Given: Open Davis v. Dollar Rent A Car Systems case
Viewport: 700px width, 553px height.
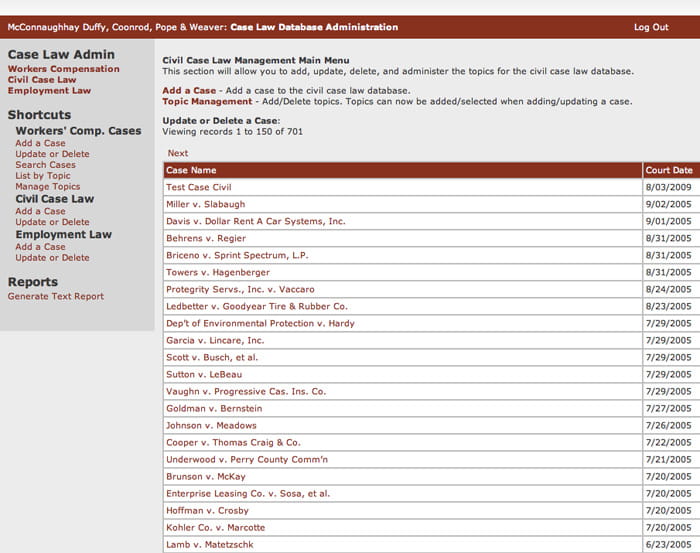Looking at the screenshot, I should (256, 221).
